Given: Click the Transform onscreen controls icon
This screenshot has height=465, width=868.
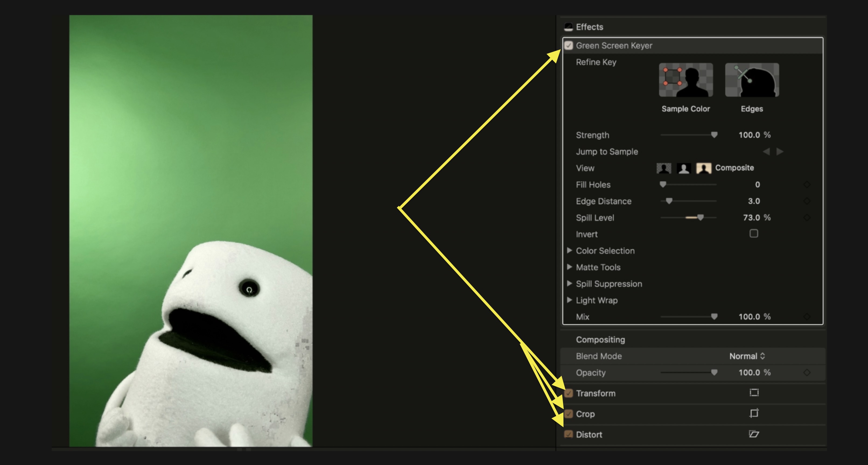Looking at the screenshot, I should [x=754, y=393].
